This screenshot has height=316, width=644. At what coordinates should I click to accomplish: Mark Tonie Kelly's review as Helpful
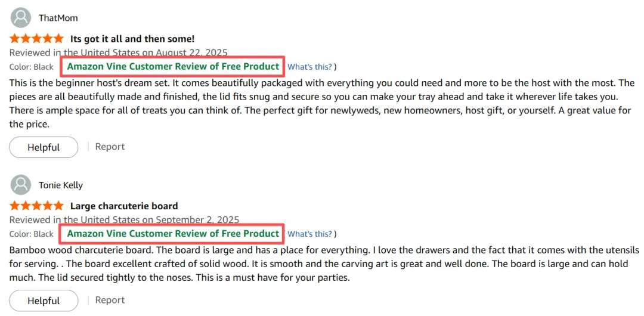point(44,300)
